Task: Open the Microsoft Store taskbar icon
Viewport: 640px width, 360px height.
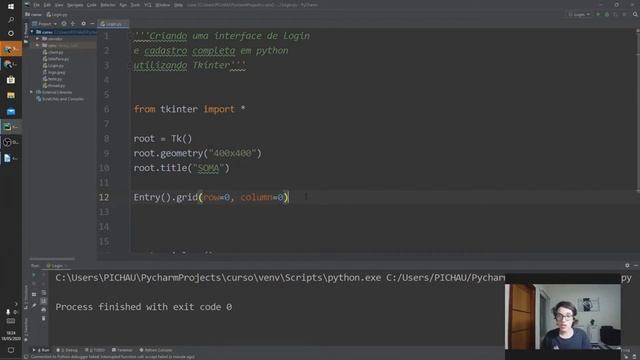Action: pos(11,80)
